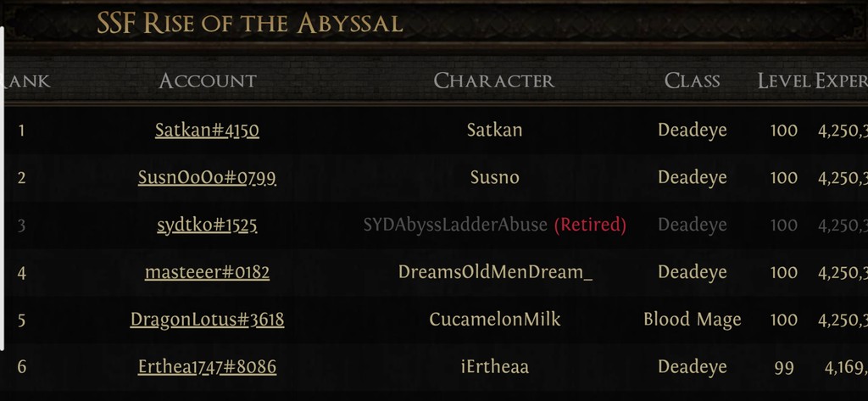868x401 pixels.
Task: Open Erthea1747#8086 account profile link
Action: [207, 367]
